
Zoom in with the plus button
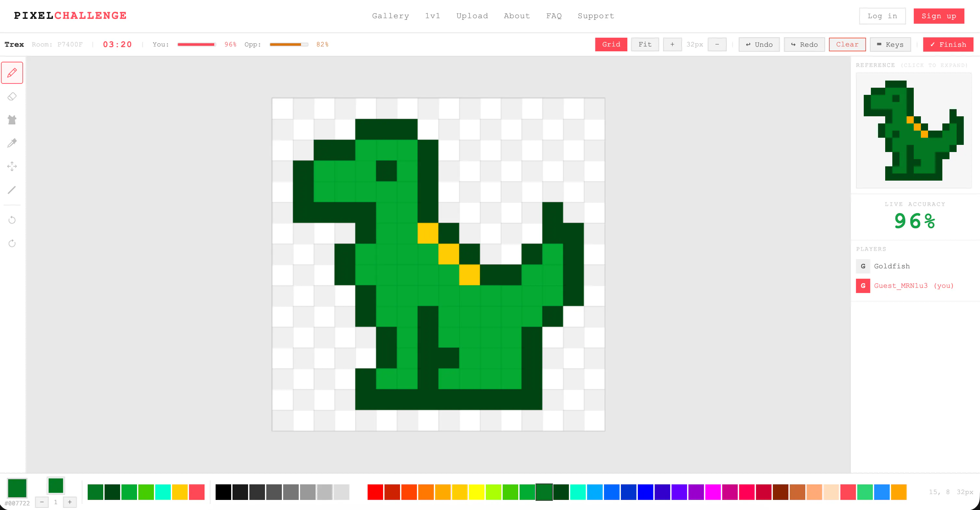tap(672, 45)
